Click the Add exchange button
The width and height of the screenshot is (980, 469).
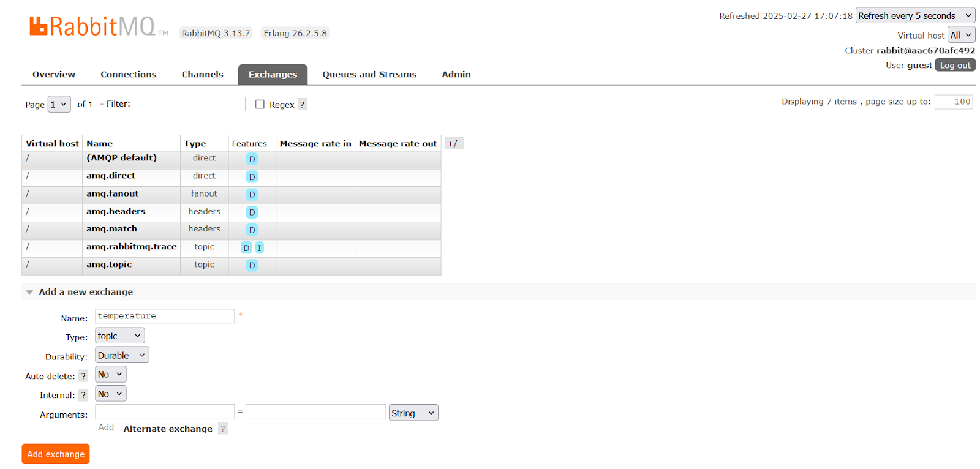(56, 454)
